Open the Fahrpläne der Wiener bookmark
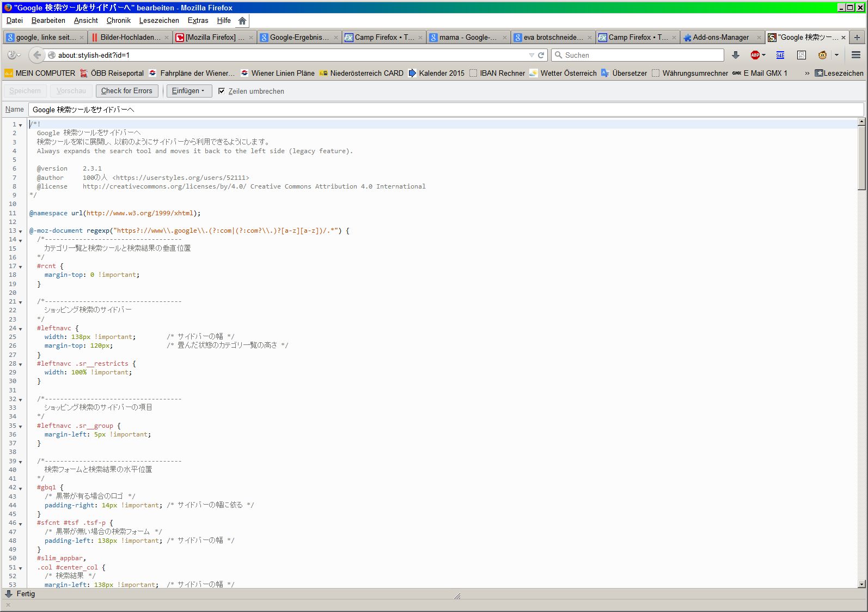Viewport: 868px width, 612px height. (x=192, y=73)
